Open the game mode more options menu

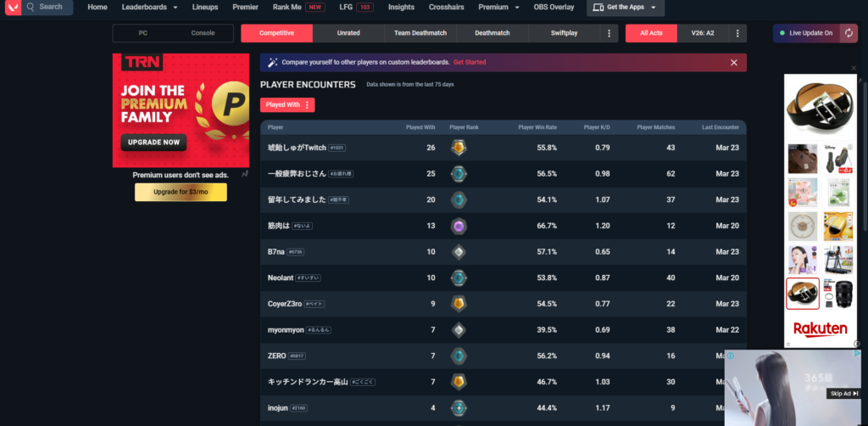click(609, 33)
